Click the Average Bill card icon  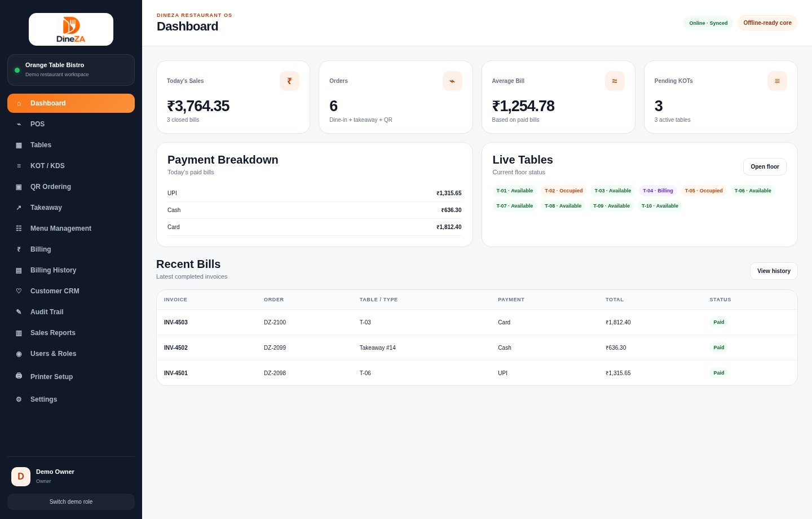[x=615, y=81]
